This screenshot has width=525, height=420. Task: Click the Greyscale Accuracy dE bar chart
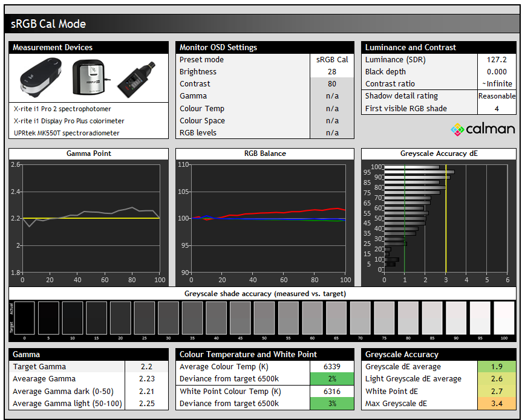(445, 218)
